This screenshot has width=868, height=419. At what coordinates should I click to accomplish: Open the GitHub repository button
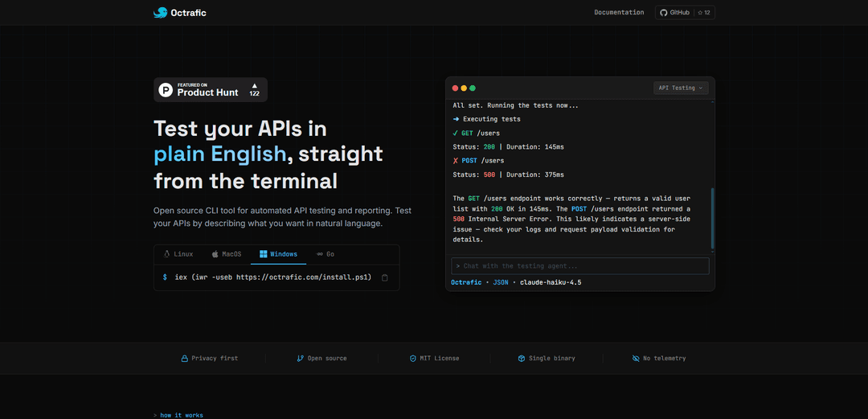674,13
